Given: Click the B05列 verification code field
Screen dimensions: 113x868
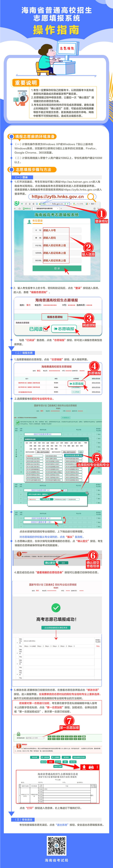Looking at the screenshot, I should pos(57,260).
